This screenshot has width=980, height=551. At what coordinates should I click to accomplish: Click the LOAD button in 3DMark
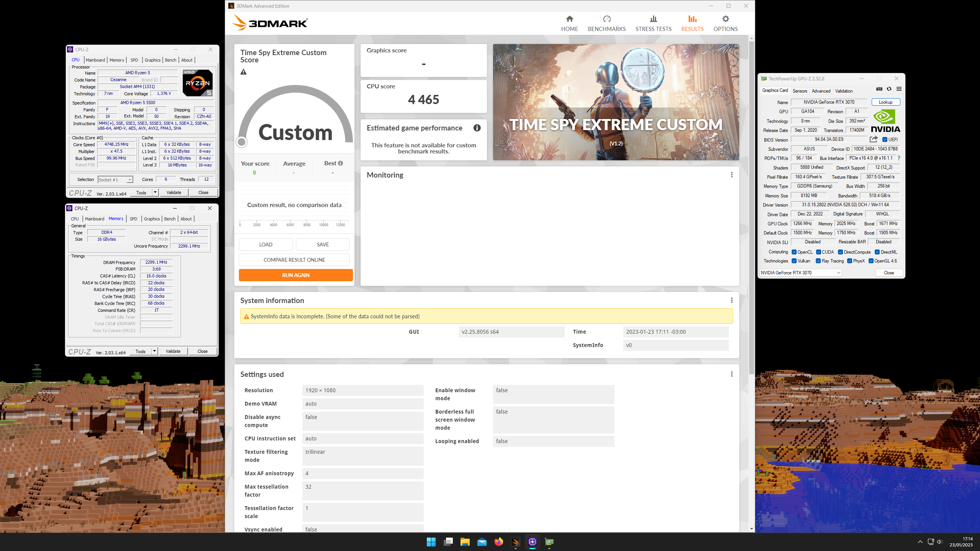pos(266,245)
